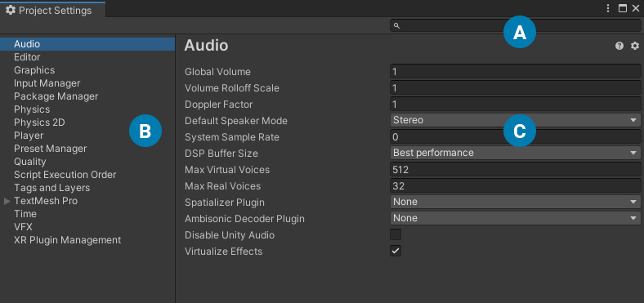Open the window's three-dot options menu

(608, 8)
